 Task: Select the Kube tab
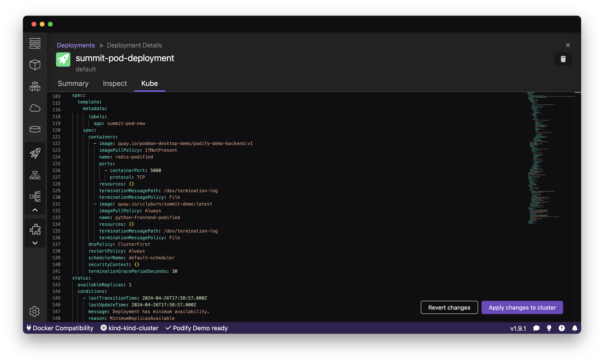(149, 83)
